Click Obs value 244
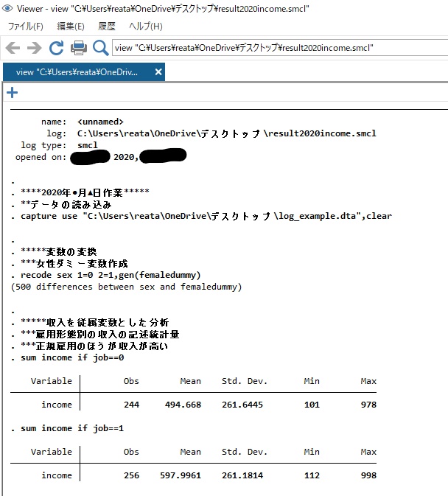 point(131,405)
